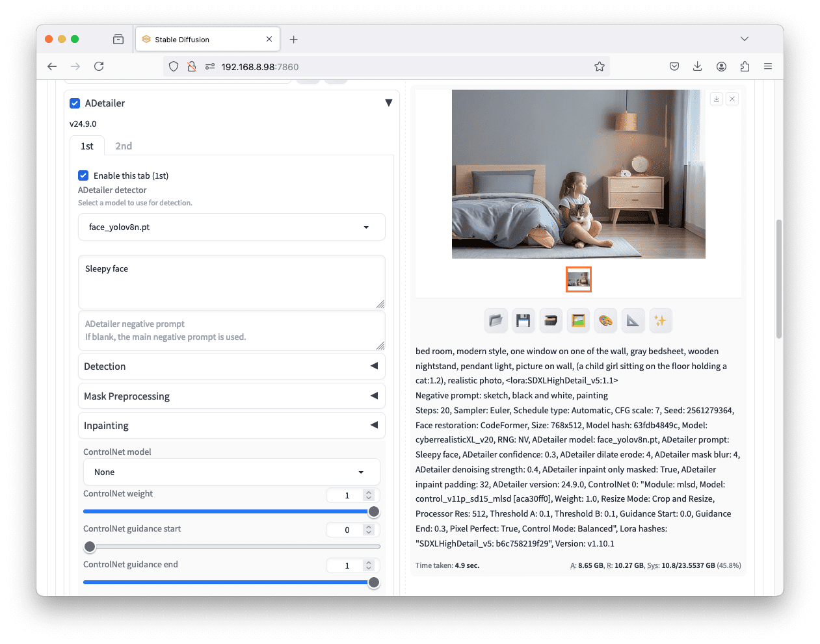This screenshot has width=820, height=644.
Task: Open a new browser tab
Action: pyautogui.click(x=294, y=40)
